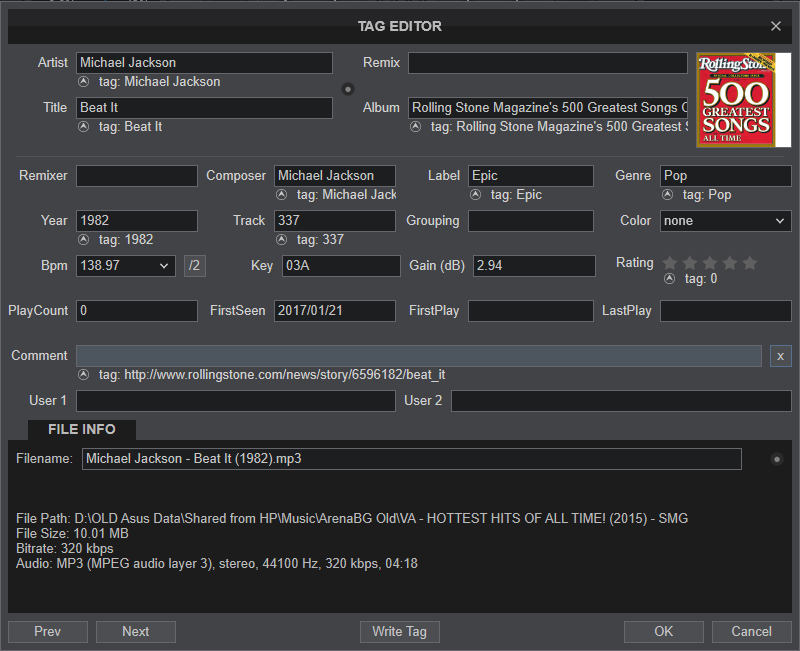The image size is (800, 651).
Task: Apply tag suggestion icon under Year field
Action: coord(84,239)
